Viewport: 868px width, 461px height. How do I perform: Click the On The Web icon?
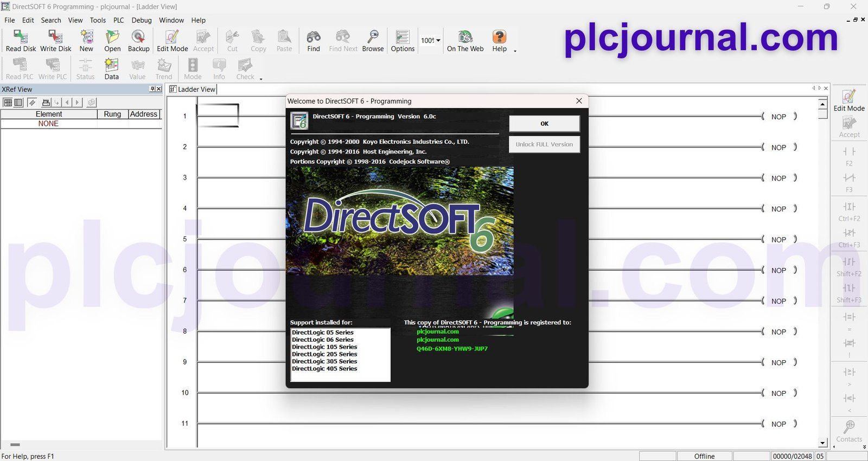coord(465,41)
